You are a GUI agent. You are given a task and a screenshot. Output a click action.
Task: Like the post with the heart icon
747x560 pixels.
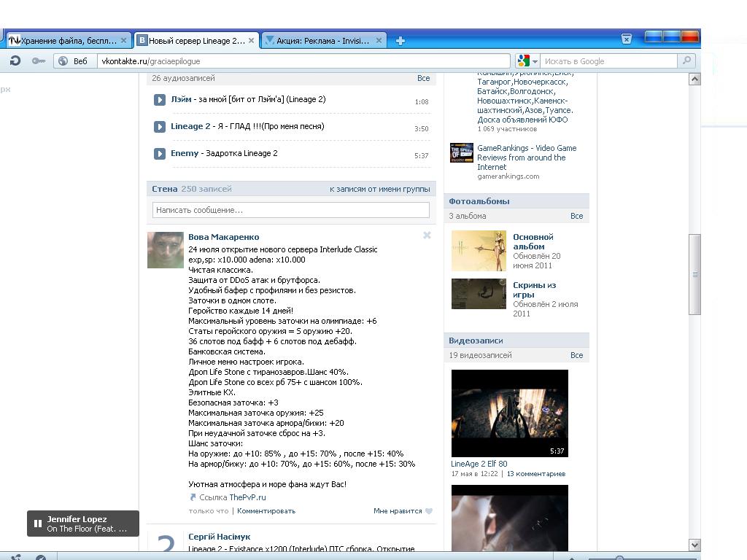pyautogui.click(x=429, y=511)
